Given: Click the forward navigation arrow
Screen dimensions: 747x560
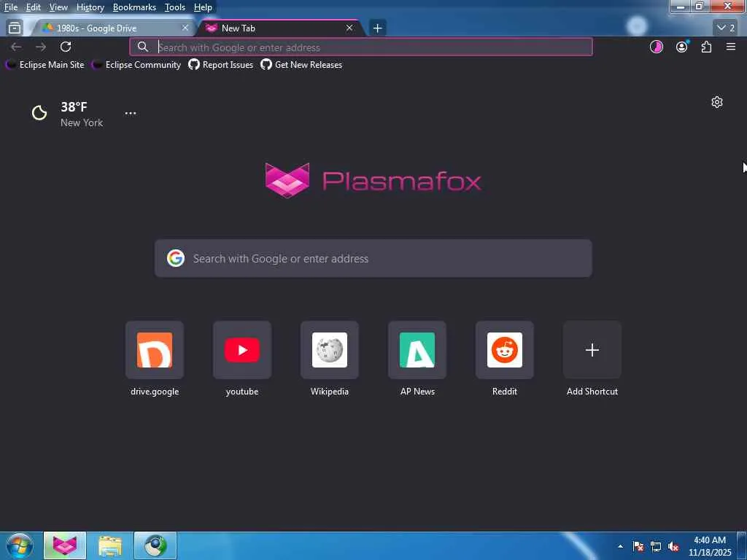Looking at the screenshot, I should pyautogui.click(x=41, y=47).
